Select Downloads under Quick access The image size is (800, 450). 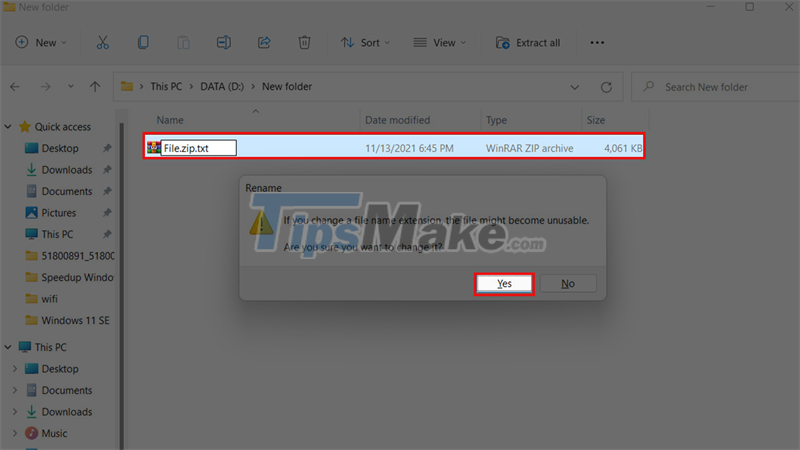click(x=66, y=170)
